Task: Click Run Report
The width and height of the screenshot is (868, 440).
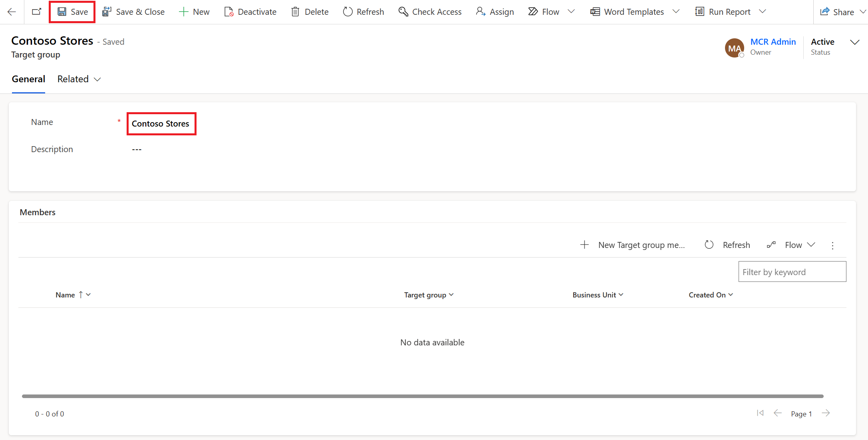Action: [723, 12]
